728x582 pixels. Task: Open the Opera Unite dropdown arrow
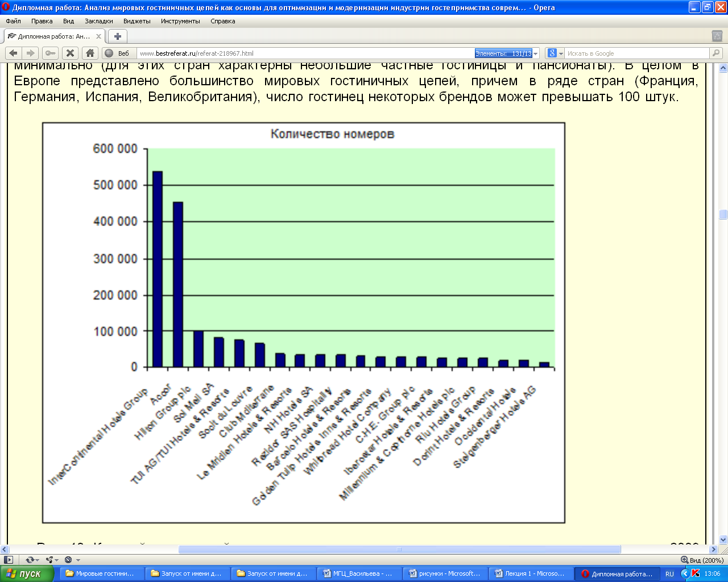click(x=57, y=560)
